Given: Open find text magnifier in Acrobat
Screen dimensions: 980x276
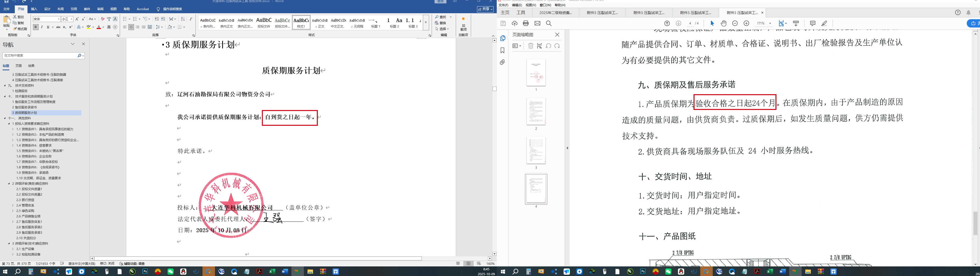Looking at the screenshot, I should [549, 23].
